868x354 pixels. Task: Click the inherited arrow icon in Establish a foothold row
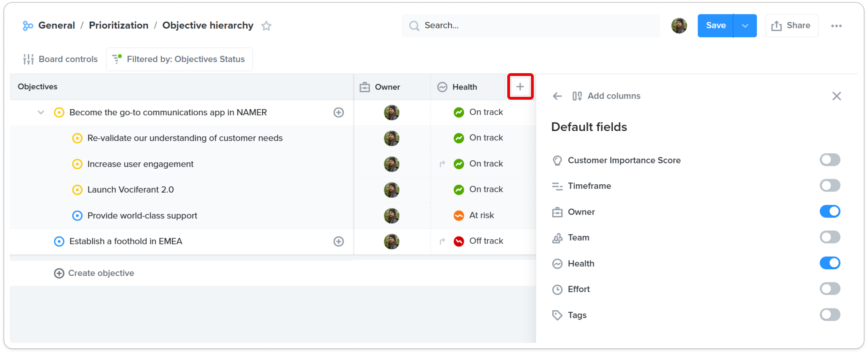[442, 241]
